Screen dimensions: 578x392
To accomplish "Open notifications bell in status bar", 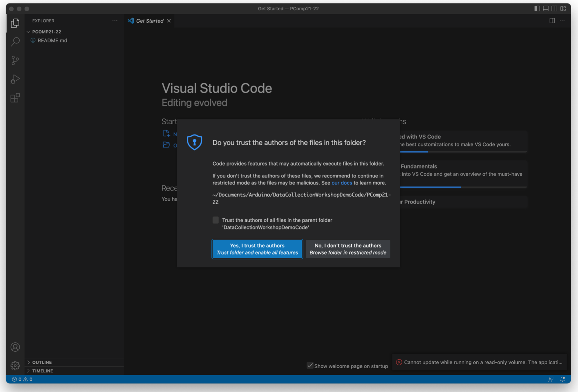I will coord(562,379).
